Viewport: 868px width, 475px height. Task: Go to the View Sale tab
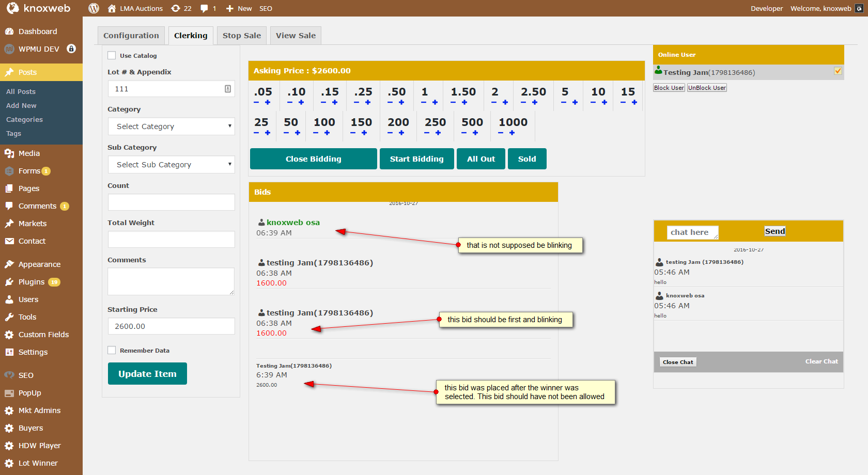[x=296, y=36]
